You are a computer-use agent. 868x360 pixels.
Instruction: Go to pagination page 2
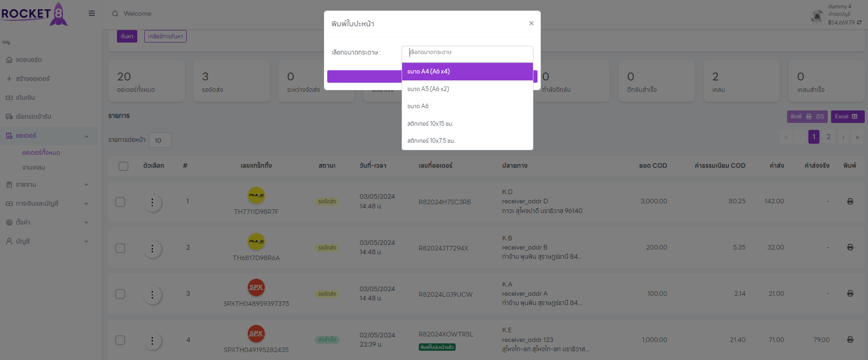coord(829,137)
